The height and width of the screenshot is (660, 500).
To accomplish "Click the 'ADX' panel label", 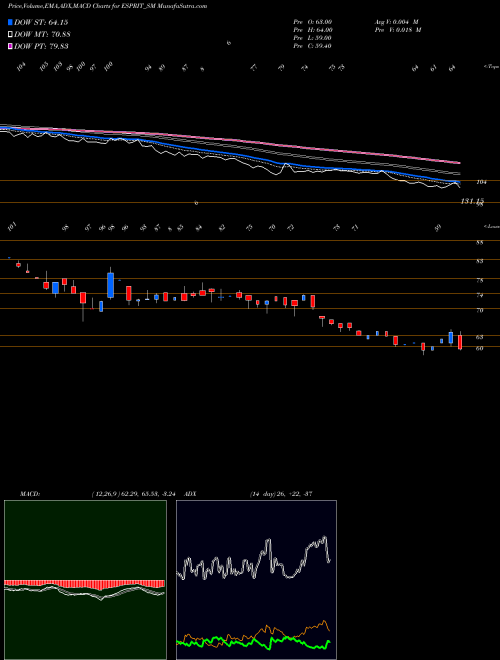I will point(190,494).
